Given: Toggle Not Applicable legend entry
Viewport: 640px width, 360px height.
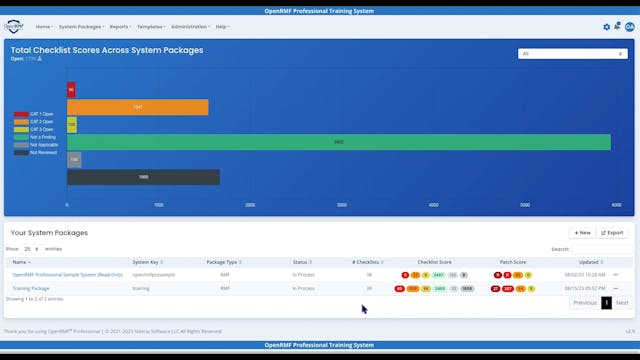Looking at the screenshot, I should click(36, 145).
